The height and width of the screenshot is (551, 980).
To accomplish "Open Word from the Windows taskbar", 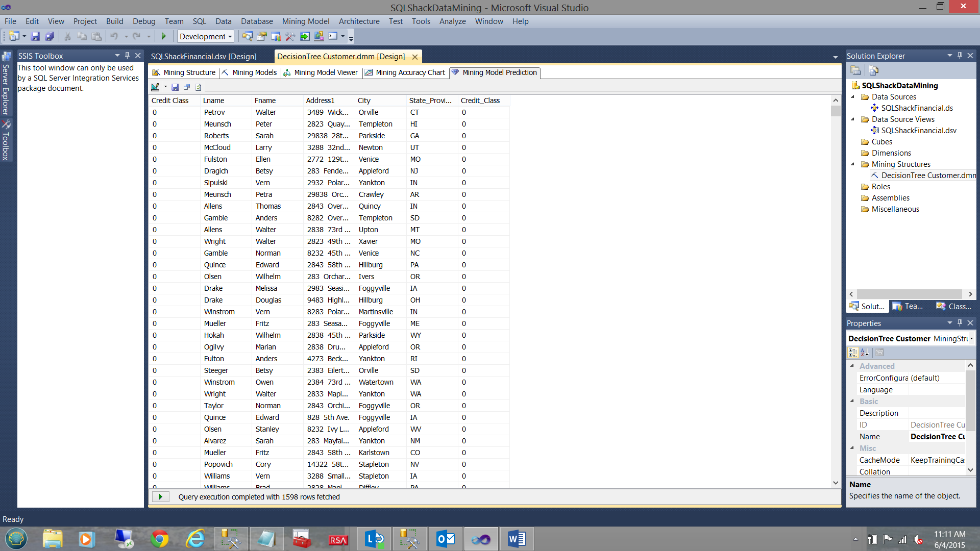I will 517,539.
